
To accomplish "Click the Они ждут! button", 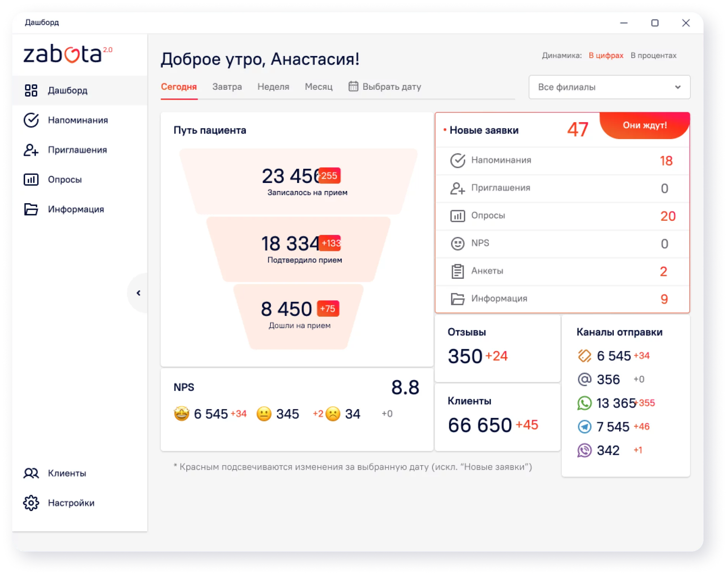I will 645,125.
